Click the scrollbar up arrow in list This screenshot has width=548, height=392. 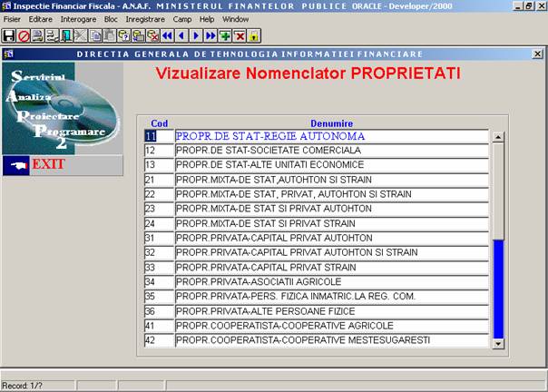coord(497,137)
